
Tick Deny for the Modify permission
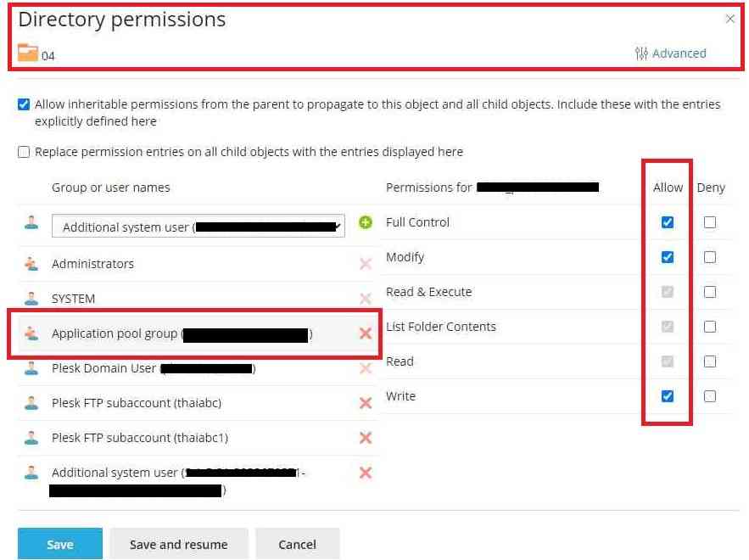710,257
